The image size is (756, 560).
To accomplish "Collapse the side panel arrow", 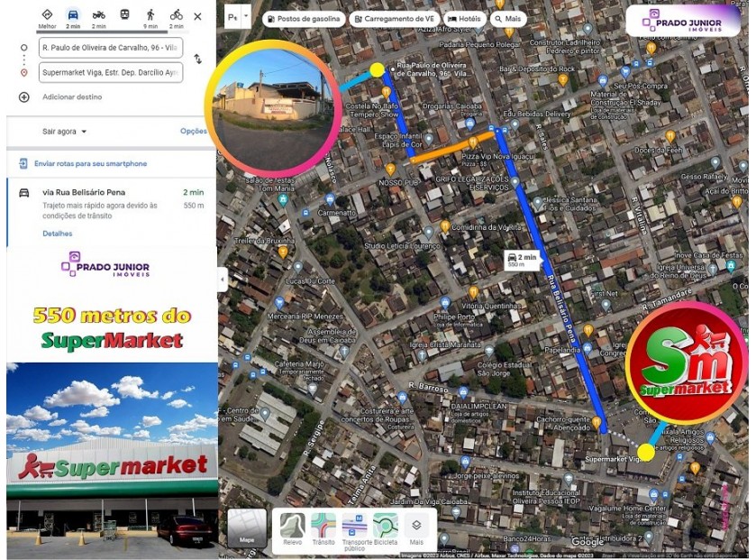I will click(223, 279).
